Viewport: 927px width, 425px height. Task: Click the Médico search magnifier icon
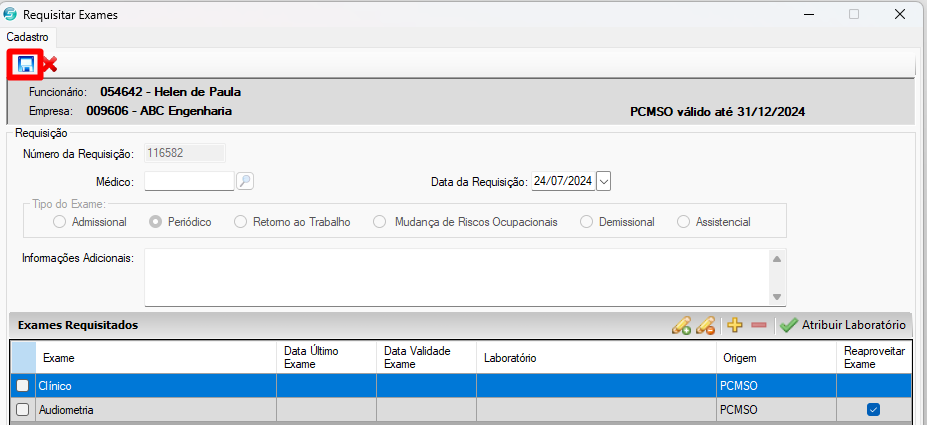pos(245,181)
